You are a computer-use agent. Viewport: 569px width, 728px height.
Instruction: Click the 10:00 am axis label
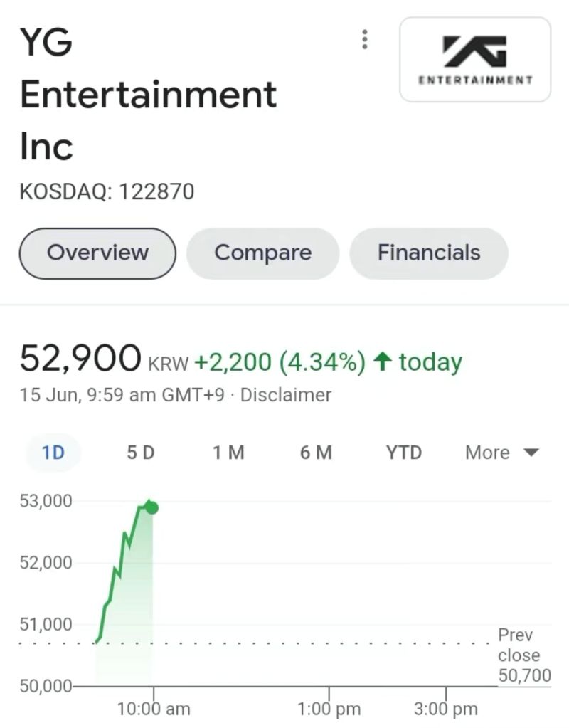[154, 709]
